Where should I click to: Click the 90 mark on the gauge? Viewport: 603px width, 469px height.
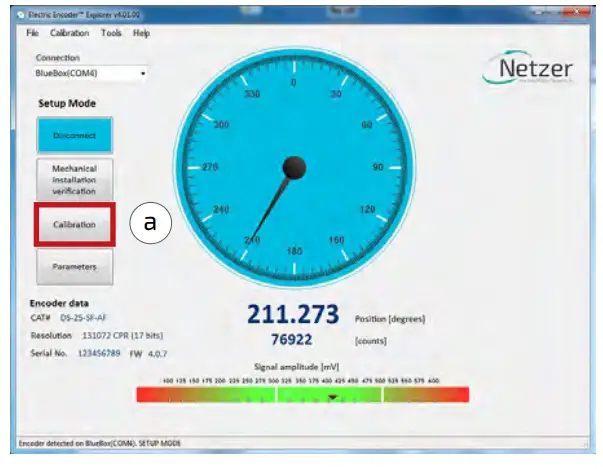click(378, 167)
